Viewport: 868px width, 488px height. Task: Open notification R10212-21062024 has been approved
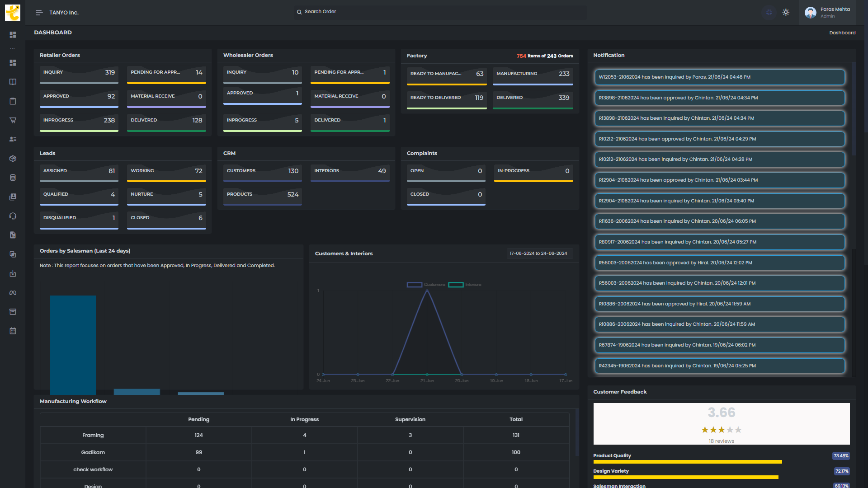[x=720, y=139]
